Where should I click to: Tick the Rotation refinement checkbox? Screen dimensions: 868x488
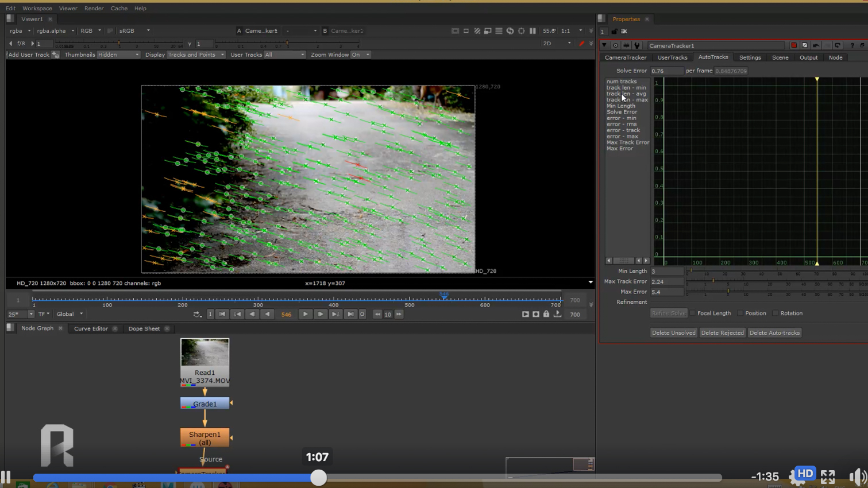(x=776, y=313)
